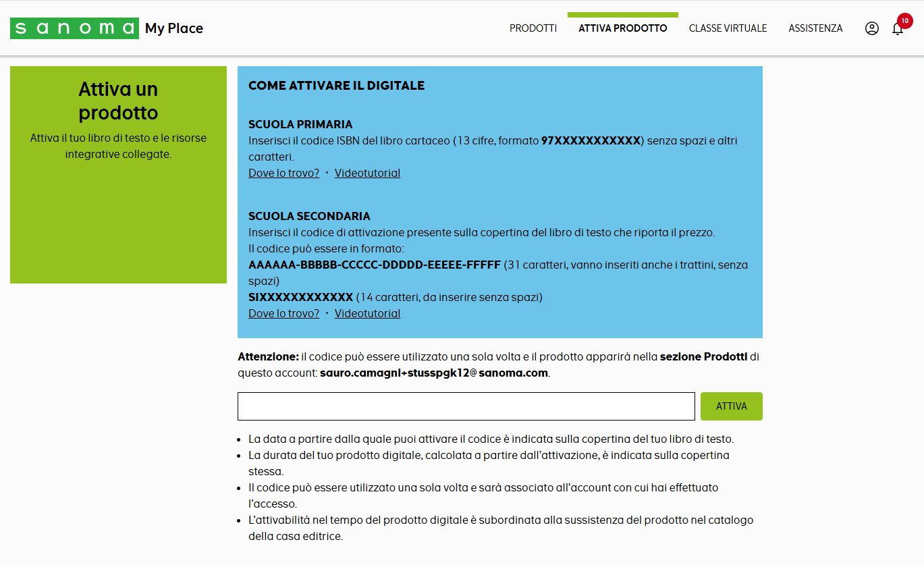
Task: Open 'Dove lo trovo?' under Scuola Primaria
Action: (x=283, y=173)
